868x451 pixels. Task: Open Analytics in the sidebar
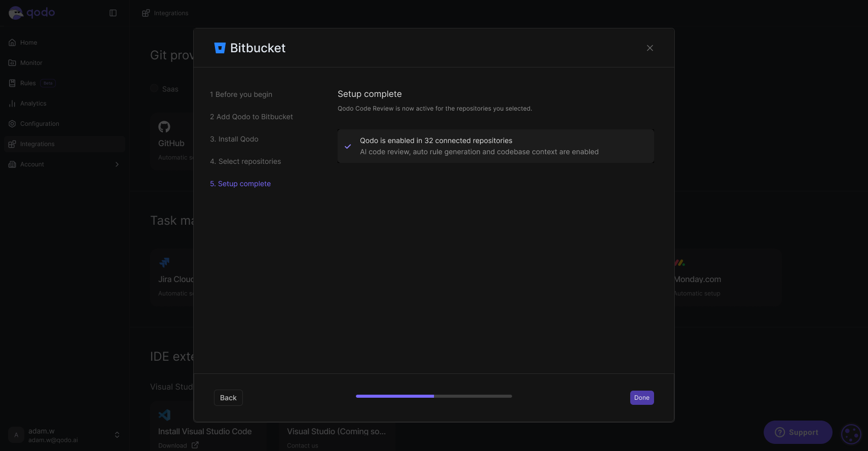[64, 103]
